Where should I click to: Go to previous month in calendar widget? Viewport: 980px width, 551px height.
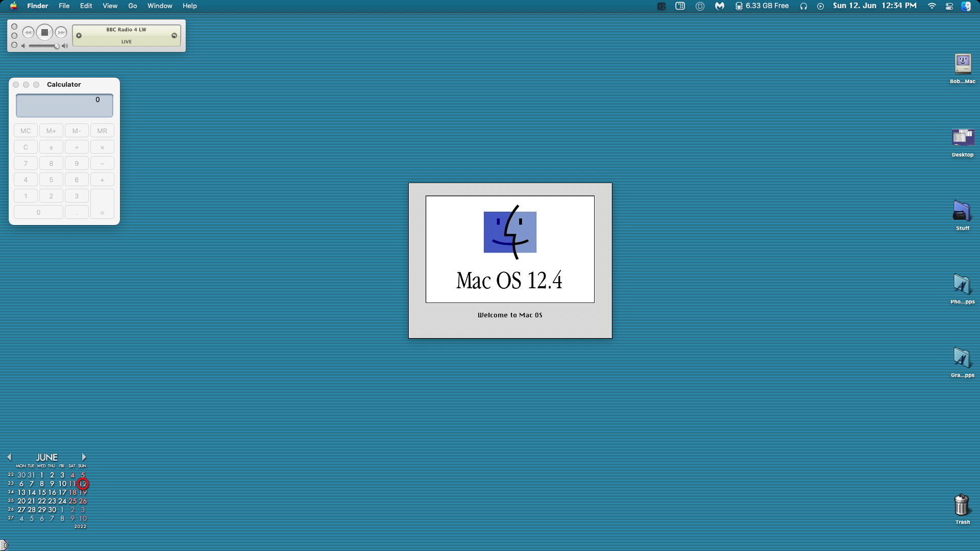pyautogui.click(x=9, y=457)
